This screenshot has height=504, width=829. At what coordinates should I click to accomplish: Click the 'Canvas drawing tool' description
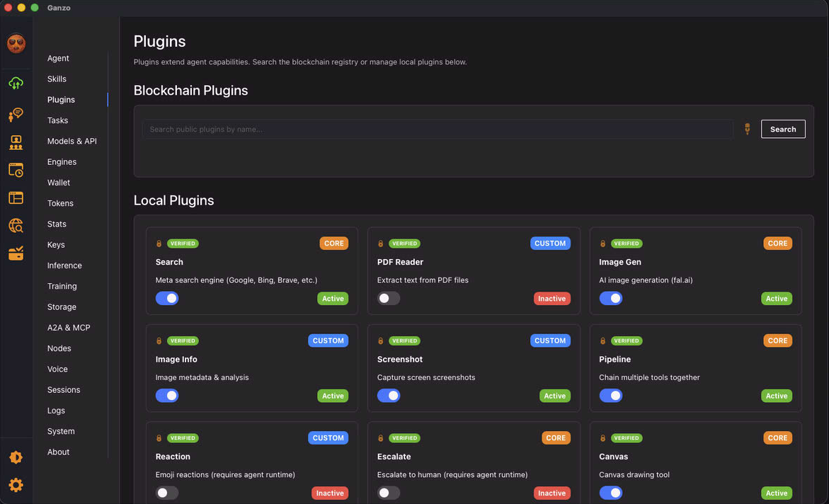click(634, 474)
